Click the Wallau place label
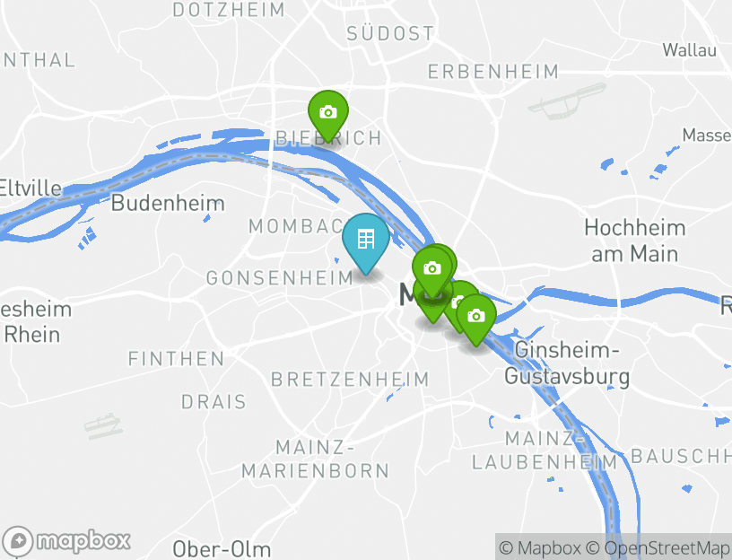 click(x=690, y=50)
